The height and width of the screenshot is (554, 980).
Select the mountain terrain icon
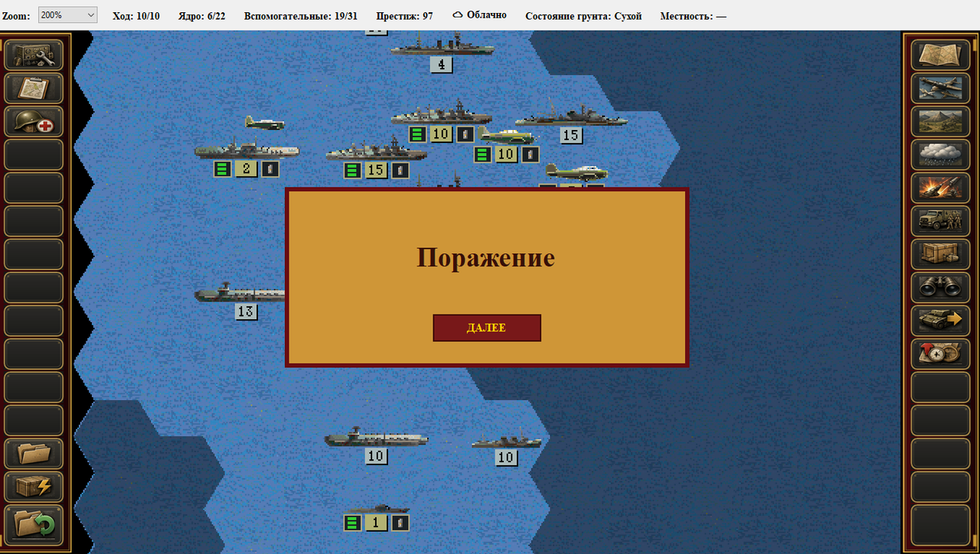(940, 122)
